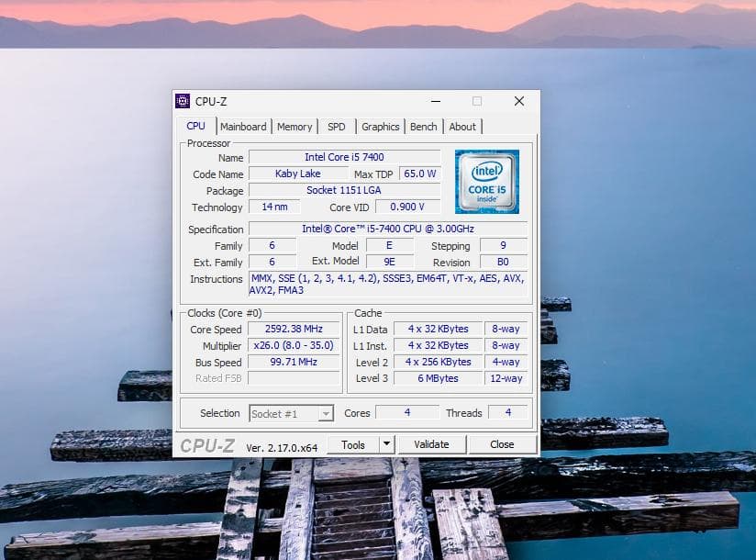View the SPD tab
Screen dimensions: 756x560
pos(337,126)
